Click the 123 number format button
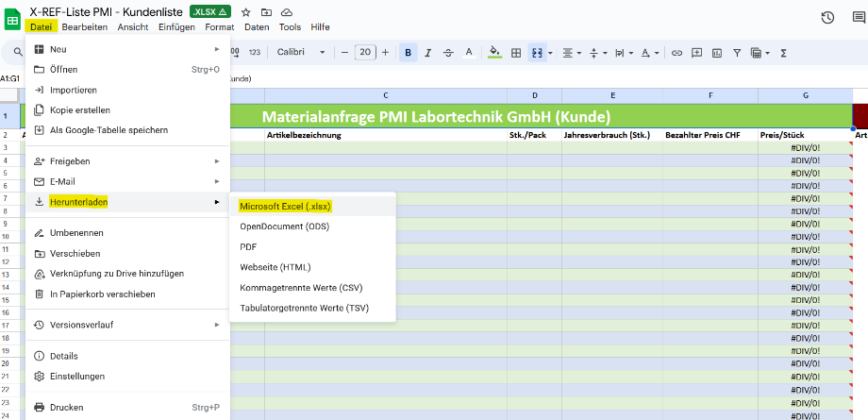The height and width of the screenshot is (420, 868). 254,53
